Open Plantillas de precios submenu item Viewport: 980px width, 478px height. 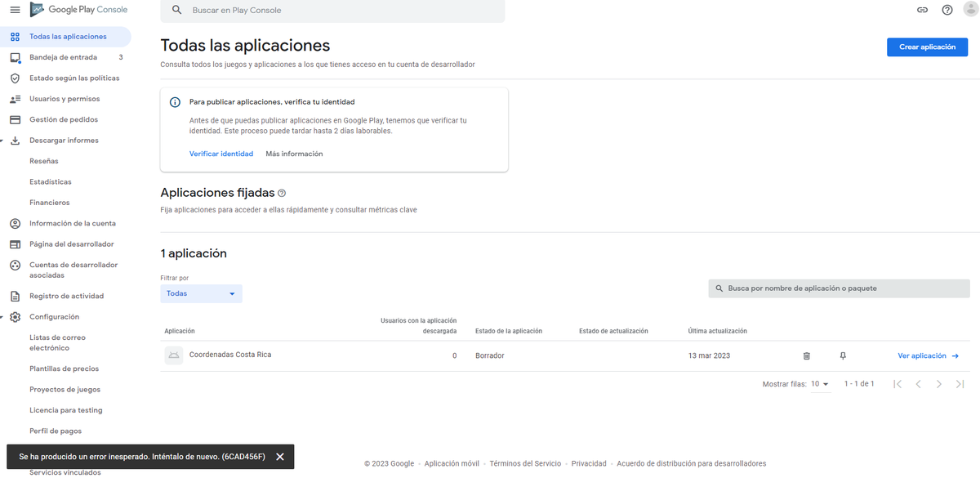pos(65,369)
